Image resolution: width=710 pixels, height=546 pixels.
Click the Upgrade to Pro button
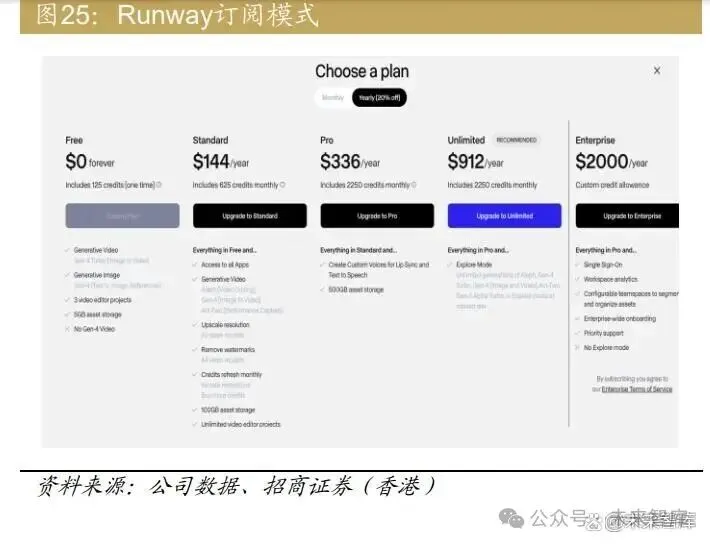tap(377, 216)
